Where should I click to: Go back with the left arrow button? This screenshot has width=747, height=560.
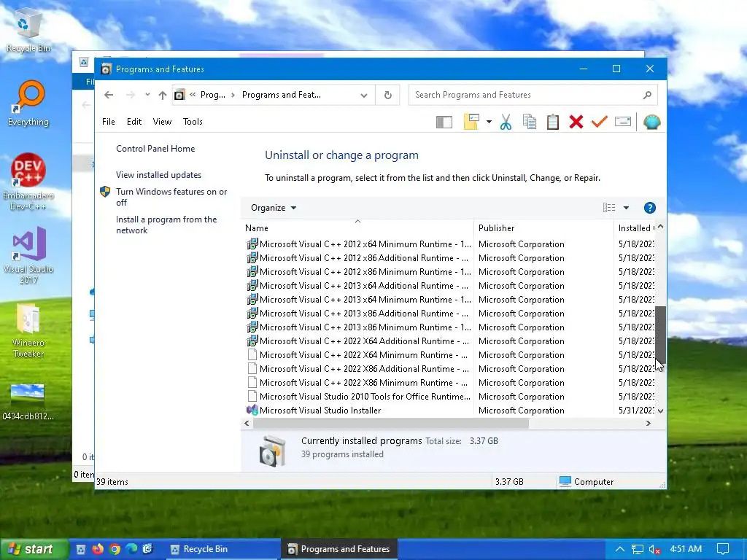[x=109, y=95]
